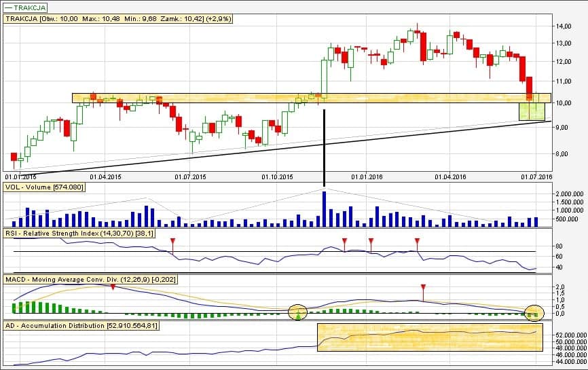Click the yellow circle at MACD far right
The height and width of the screenshot is (370, 588).
pyautogui.click(x=535, y=312)
